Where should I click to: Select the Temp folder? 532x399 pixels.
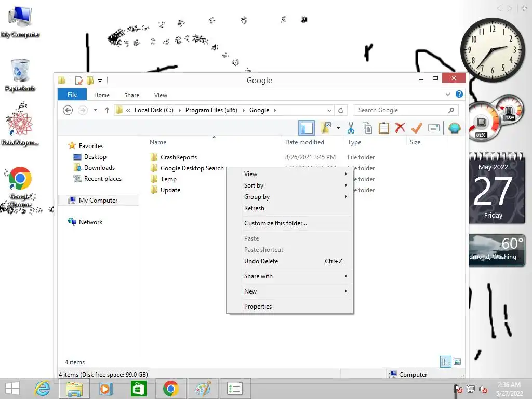click(168, 179)
